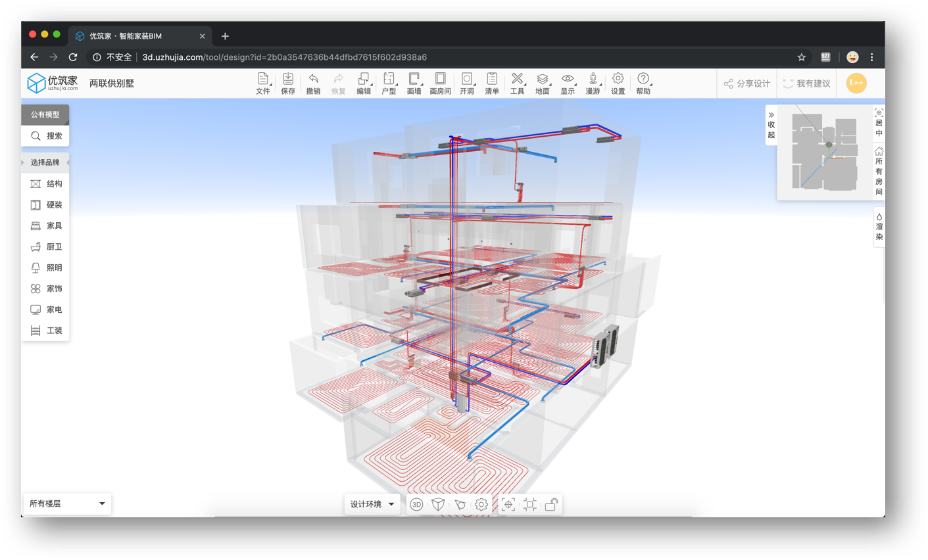Open the 文件 (File) menu in toolbar

(x=263, y=83)
